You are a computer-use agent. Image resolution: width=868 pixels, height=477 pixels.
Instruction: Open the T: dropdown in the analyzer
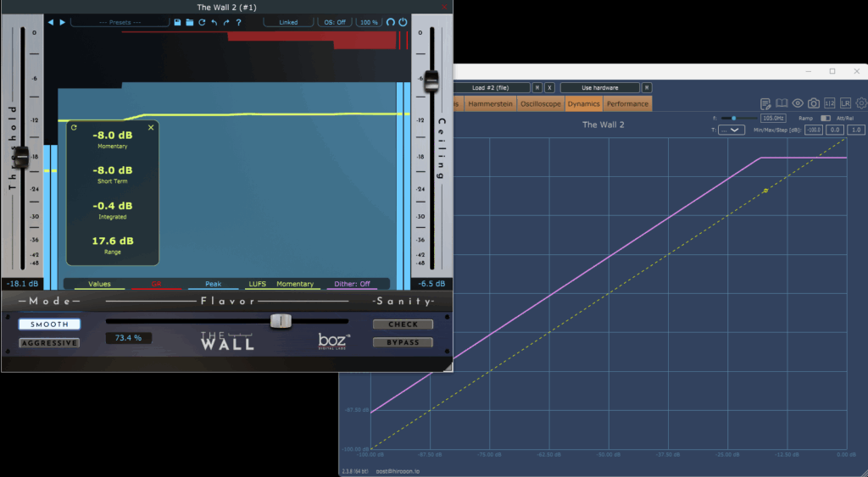coord(732,130)
